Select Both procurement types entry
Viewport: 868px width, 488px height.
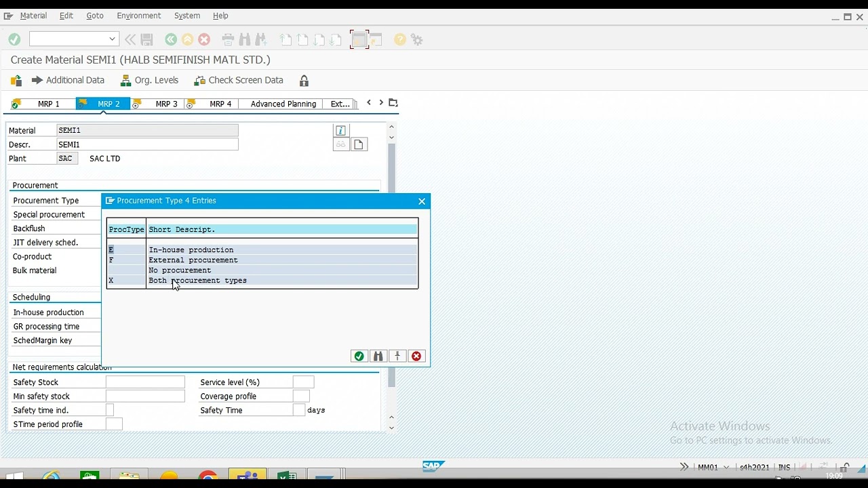point(262,281)
